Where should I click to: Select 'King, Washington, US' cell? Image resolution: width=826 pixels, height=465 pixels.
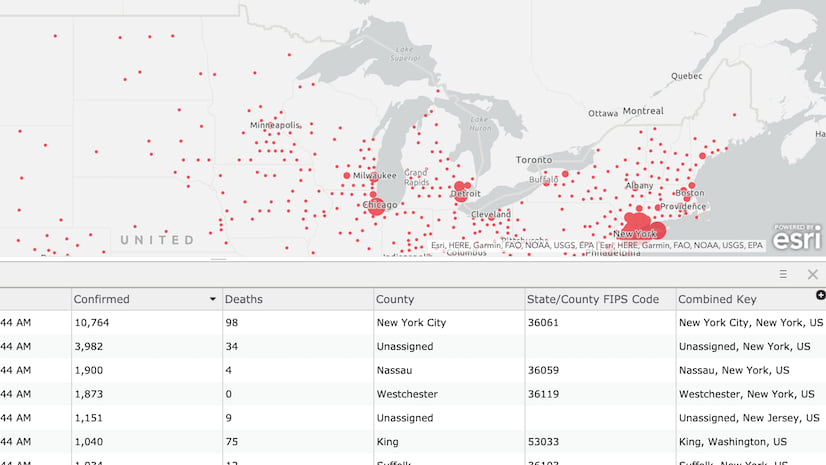point(751,441)
